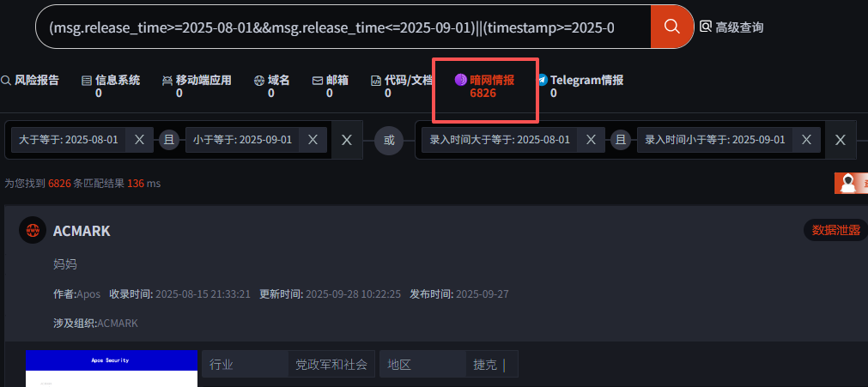Delete the first filter group
Viewport: 868px width, 387px height.
click(x=347, y=140)
